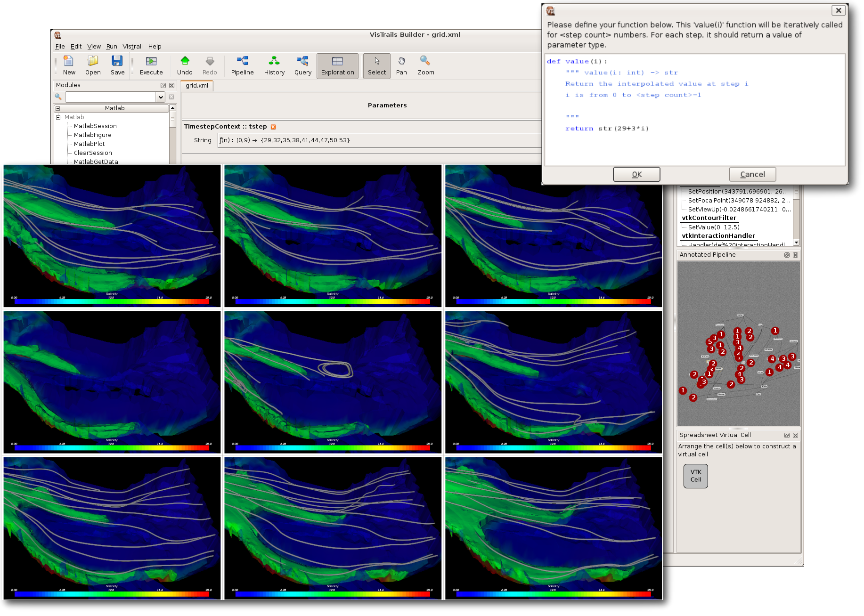Collapse the Matlab modules header section
The height and width of the screenshot is (616, 864).
coord(58,108)
